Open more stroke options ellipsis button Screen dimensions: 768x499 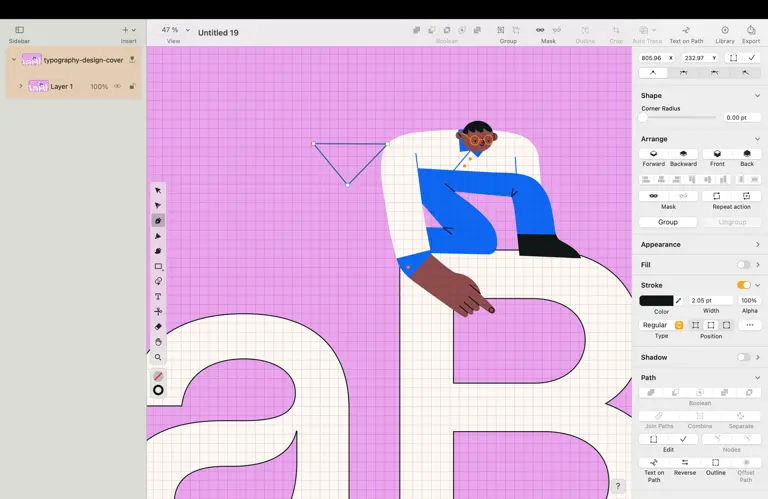(749, 325)
